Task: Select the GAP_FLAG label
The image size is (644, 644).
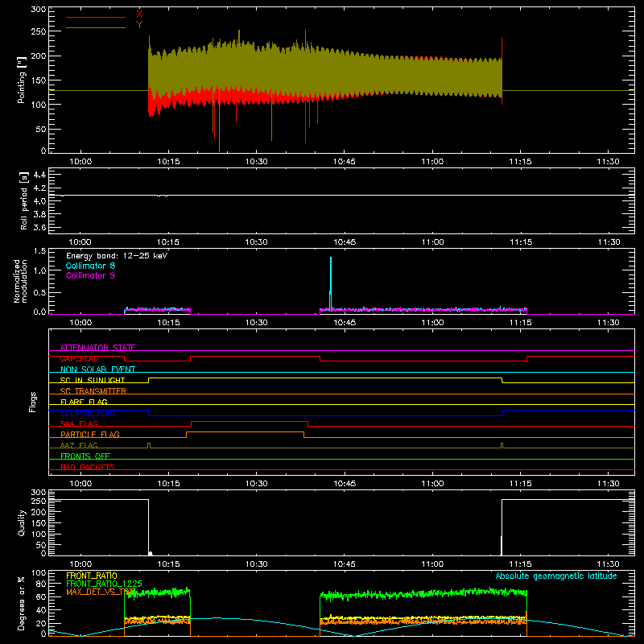Action: (79, 358)
